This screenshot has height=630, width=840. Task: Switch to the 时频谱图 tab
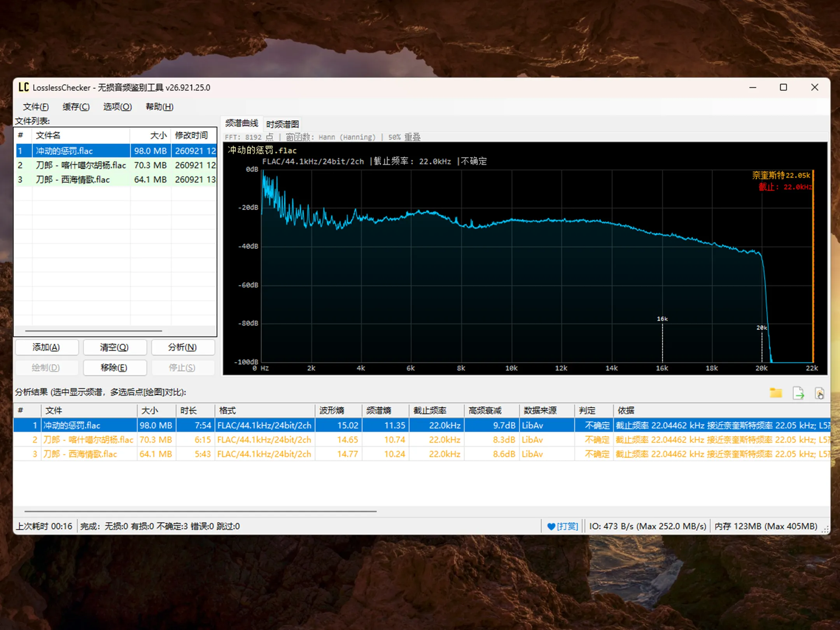pyautogui.click(x=283, y=124)
